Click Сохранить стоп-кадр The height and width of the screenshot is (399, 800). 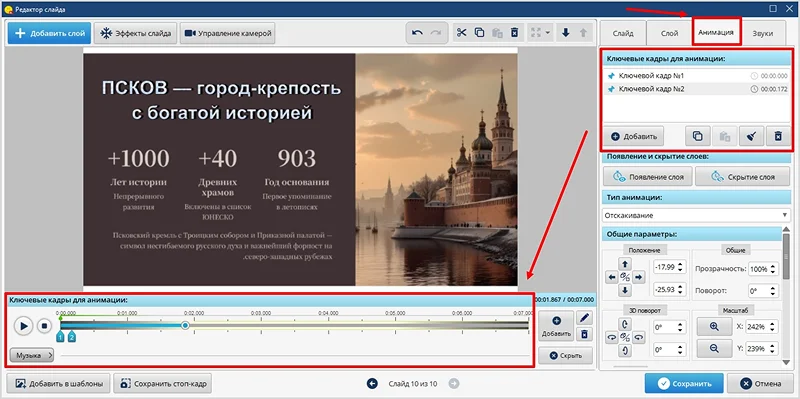[x=163, y=383]
